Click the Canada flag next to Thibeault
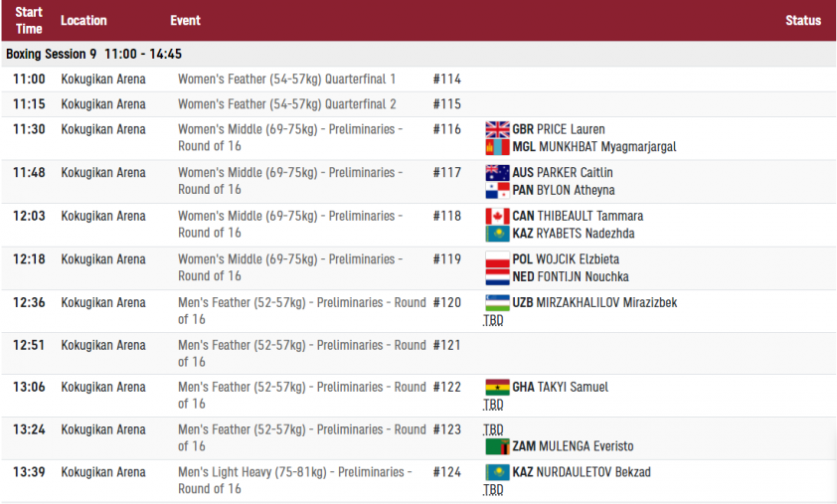 pyautogui.click(x=497, y=216)
